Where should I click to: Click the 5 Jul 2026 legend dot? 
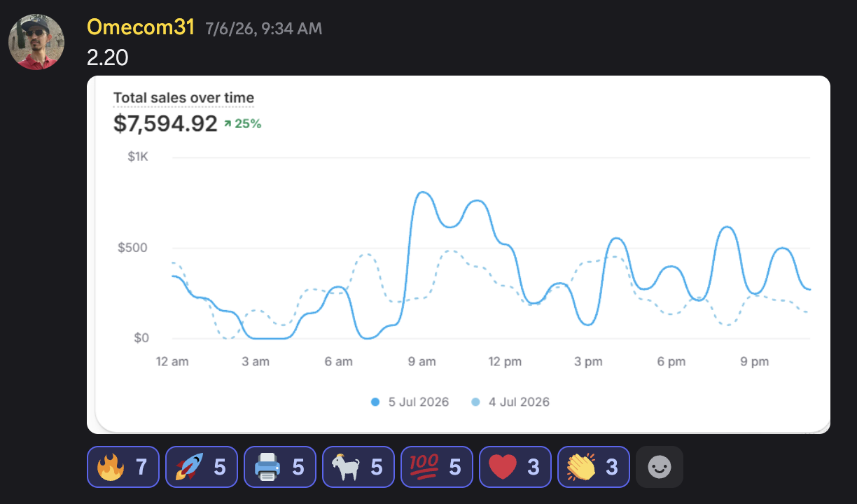375,402
